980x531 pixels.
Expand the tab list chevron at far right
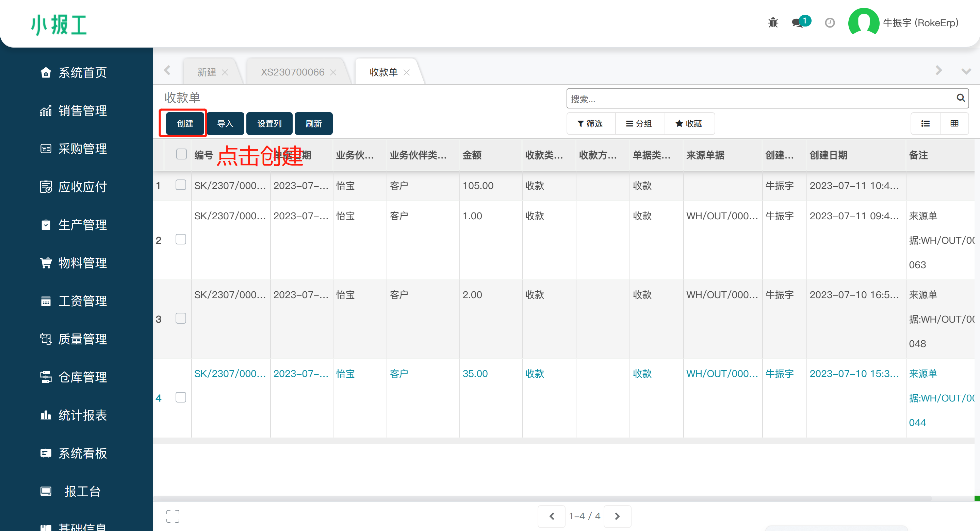pyautogui.click(x=966, y=71)
